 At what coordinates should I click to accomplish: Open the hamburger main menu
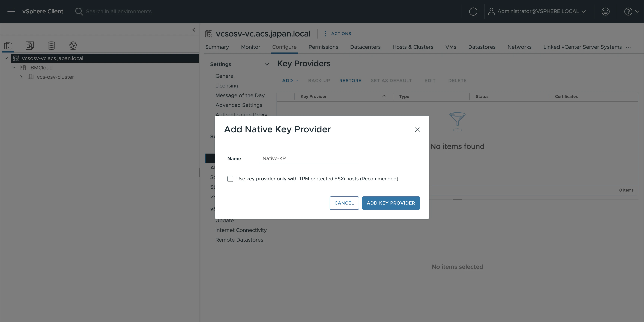pos(11,12)
